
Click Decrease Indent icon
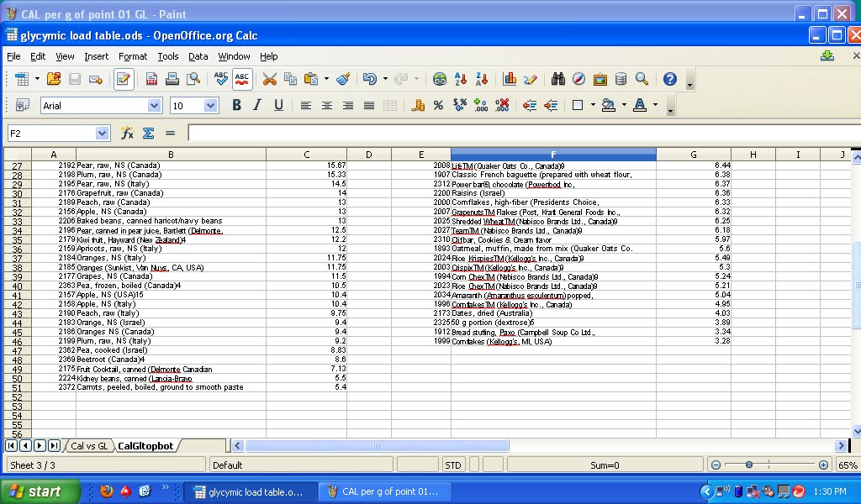pos(530,105)
